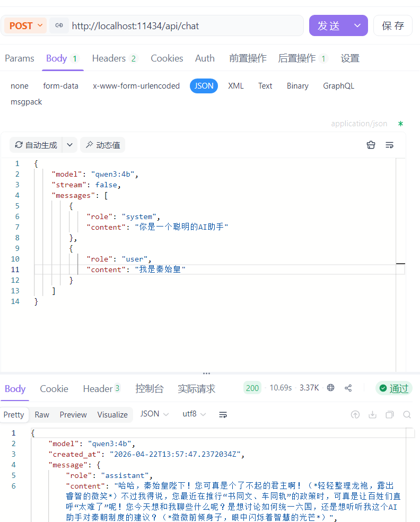Select the JSON body type

tap(204, 86)
